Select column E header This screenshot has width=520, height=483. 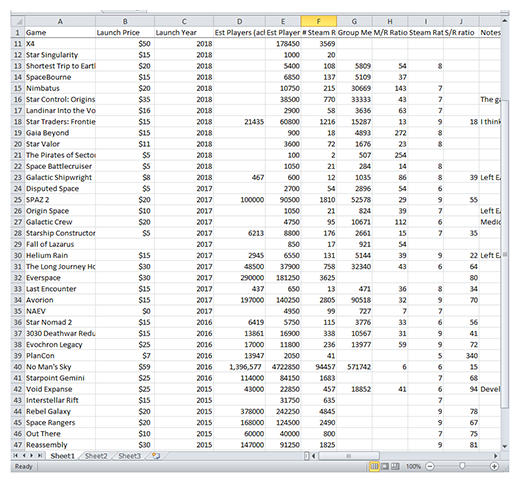pyautogui.click(x=283, y=21)
